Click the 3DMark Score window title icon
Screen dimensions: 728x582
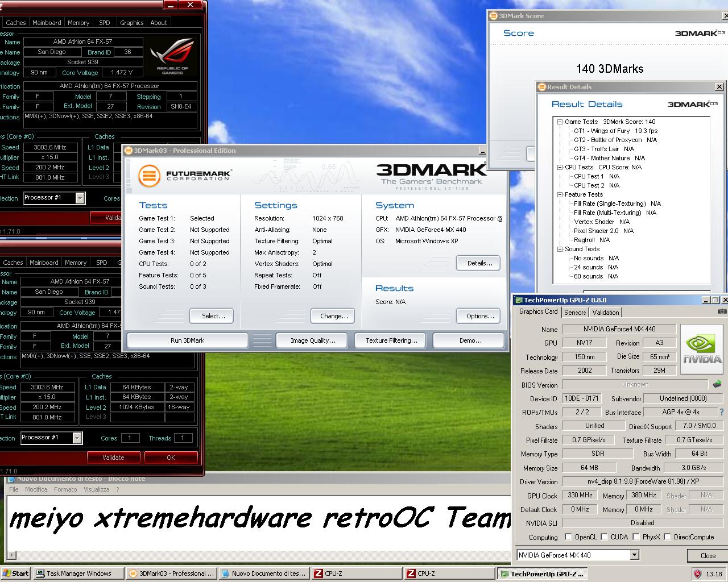tap(494, 16)
